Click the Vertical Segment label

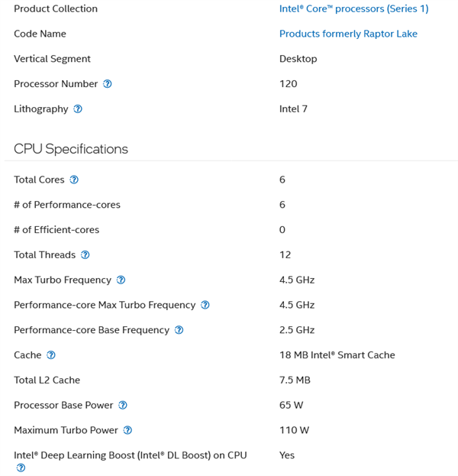pos(52,59)
